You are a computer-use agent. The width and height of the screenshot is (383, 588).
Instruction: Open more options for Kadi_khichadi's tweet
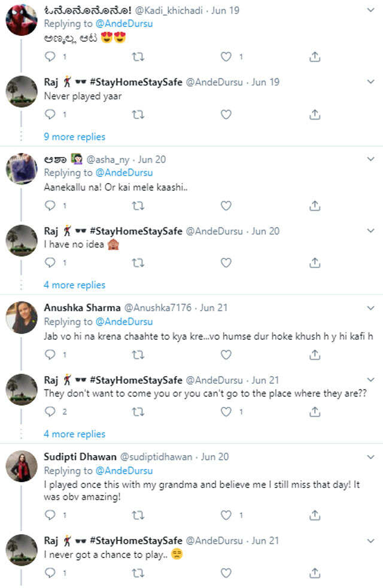coord(370,11)
